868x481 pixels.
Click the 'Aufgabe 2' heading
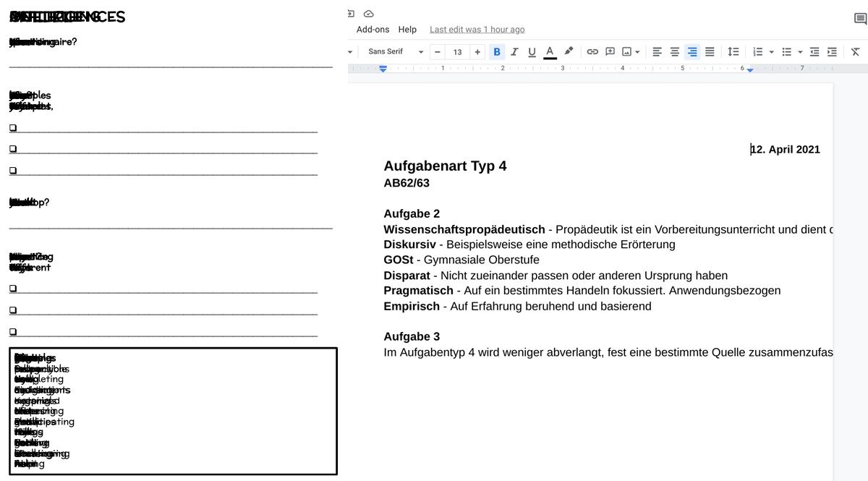tap(412, 214)
